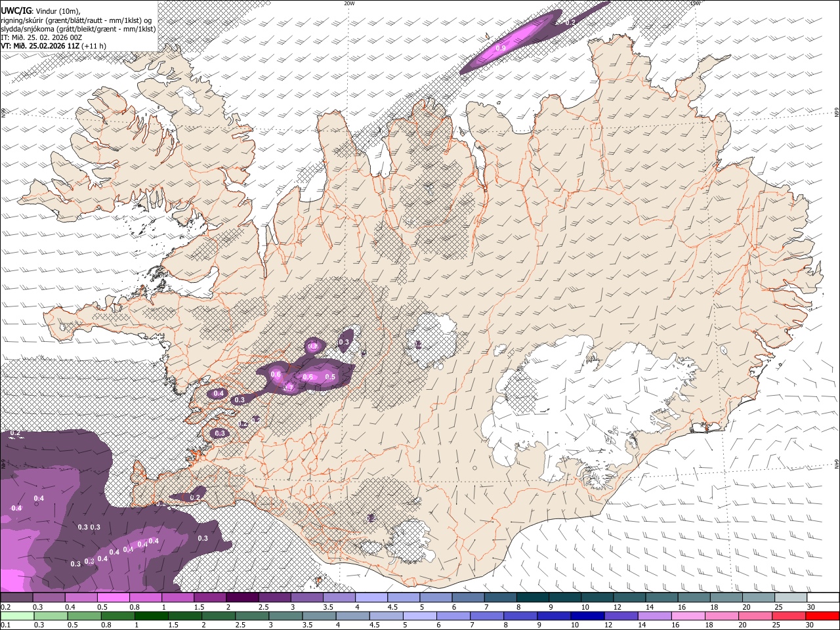Pick the pale grey 25 swatch in upper legend
Viewport: 840px width, 630px height.
pos(791,598)
